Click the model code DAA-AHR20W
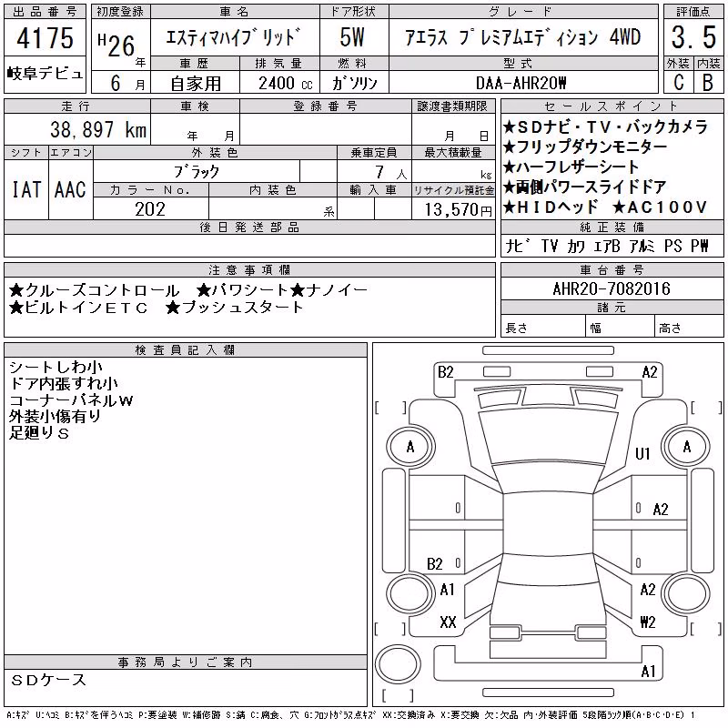The image size is (728, 728). coord(521,83)
